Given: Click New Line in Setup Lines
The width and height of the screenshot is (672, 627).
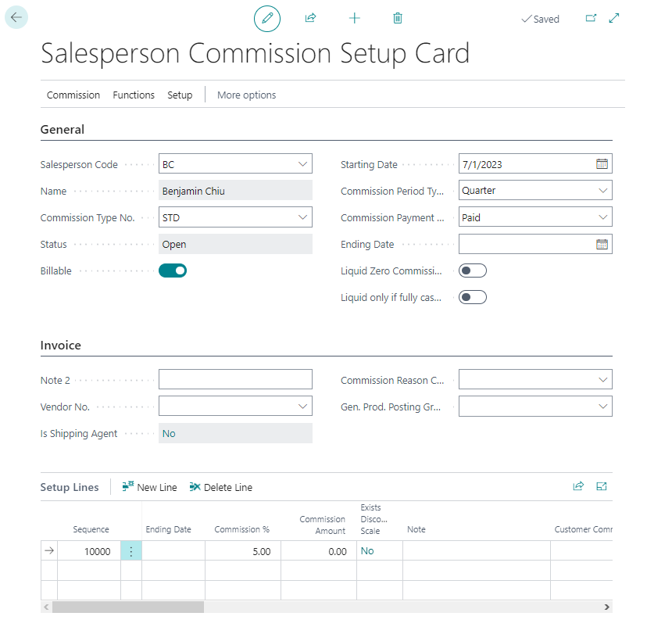Looking at the screenshot, I should pyautogui.click(x=150, y=487).
